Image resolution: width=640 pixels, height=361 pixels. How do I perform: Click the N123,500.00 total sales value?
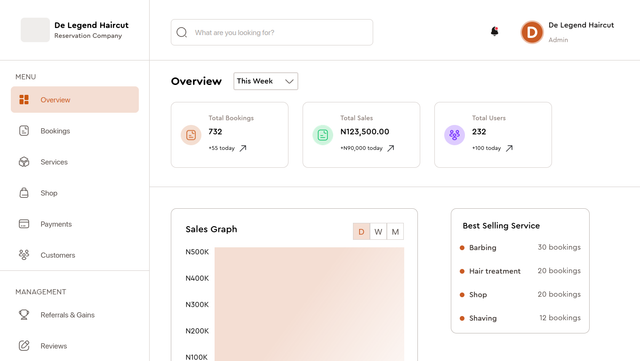click(365, 131)
